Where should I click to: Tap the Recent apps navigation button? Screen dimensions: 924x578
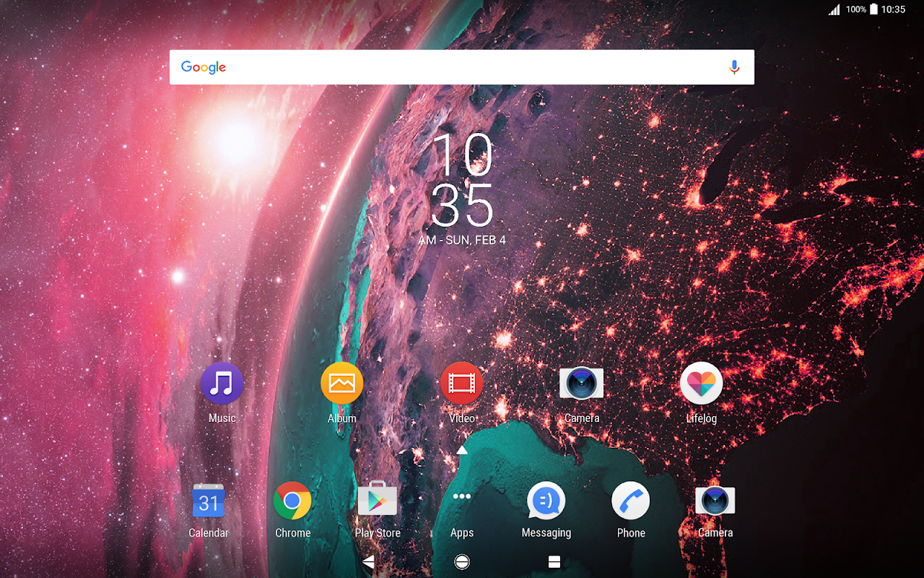pyautogui.click(x=554, y=562)
